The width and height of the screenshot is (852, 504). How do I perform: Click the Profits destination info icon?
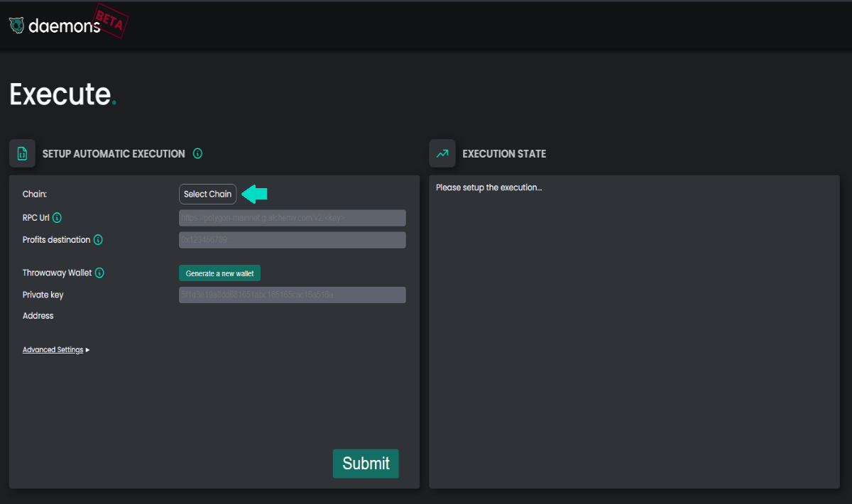pyautogui.click(x=98, y=240)
